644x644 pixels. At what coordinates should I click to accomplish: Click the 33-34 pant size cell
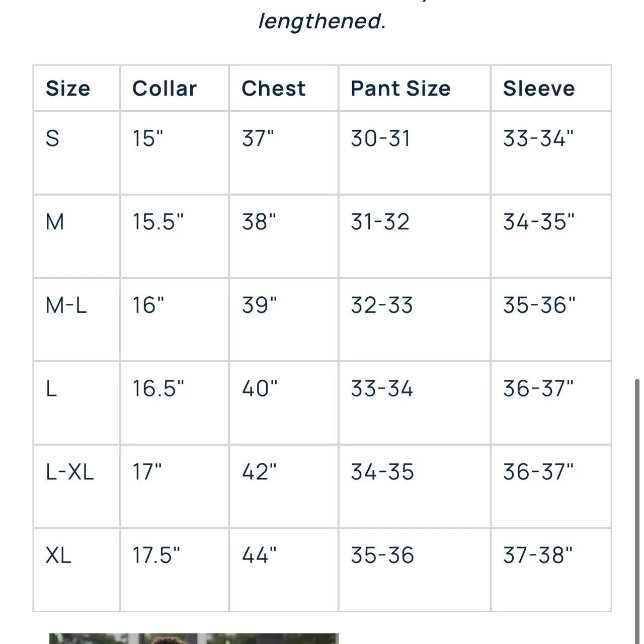tap(382, 389)
